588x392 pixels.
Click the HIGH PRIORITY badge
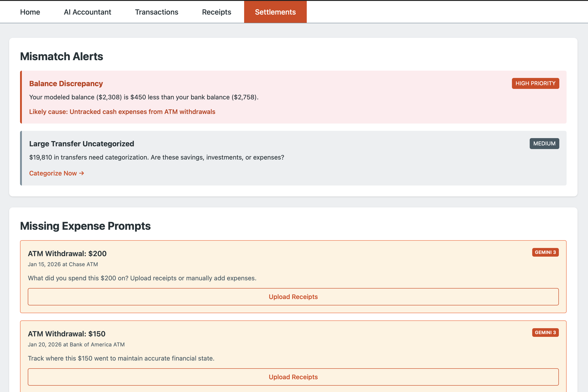click(x=535, y=83)
